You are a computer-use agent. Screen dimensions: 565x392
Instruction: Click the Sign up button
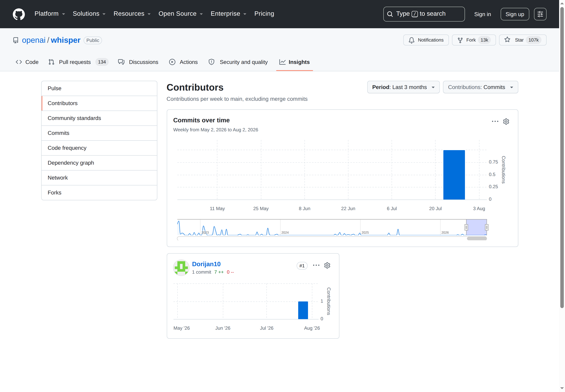click(x=515, y=14)
